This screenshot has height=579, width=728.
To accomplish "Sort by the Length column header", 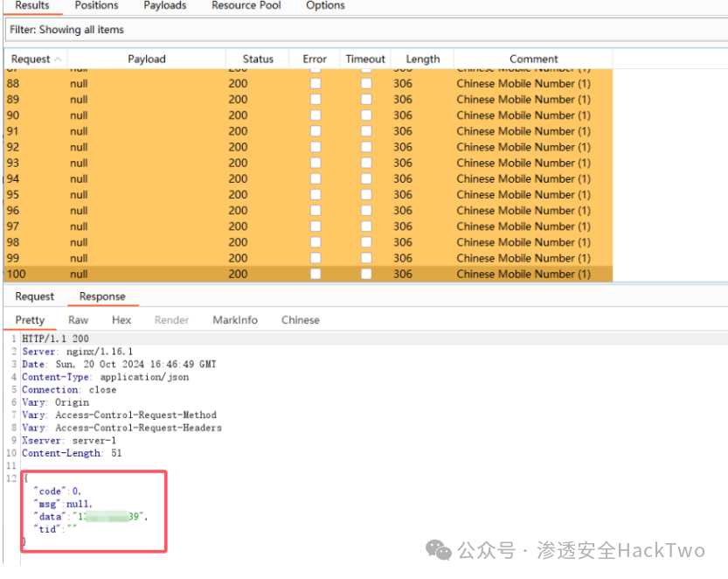I will point(422,59).
